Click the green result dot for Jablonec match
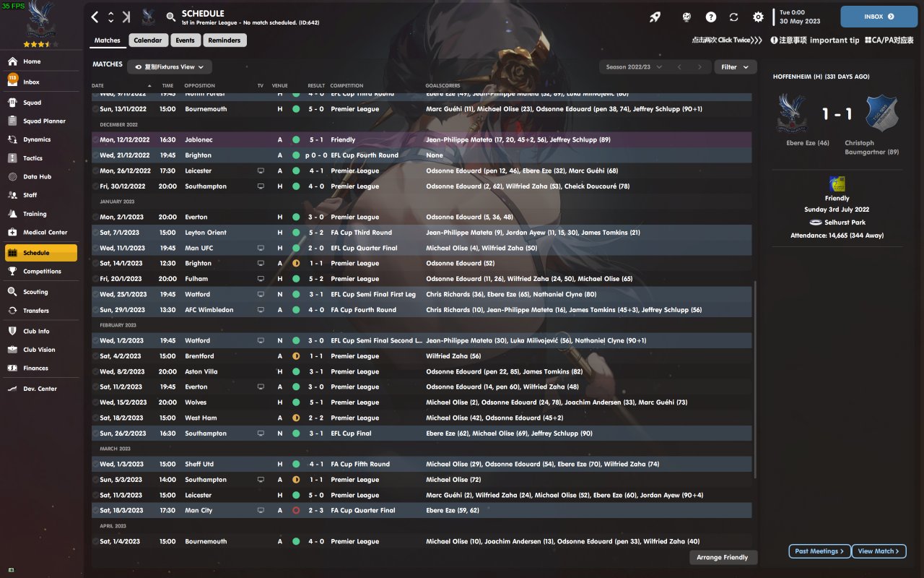The height and width of the screenshot is (578, 924). point(296,139)
